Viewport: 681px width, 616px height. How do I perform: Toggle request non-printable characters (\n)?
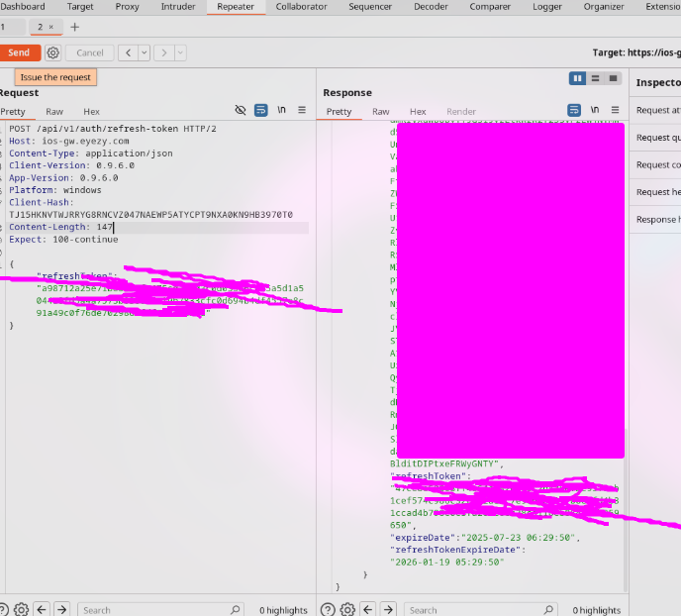coord(281,110)
